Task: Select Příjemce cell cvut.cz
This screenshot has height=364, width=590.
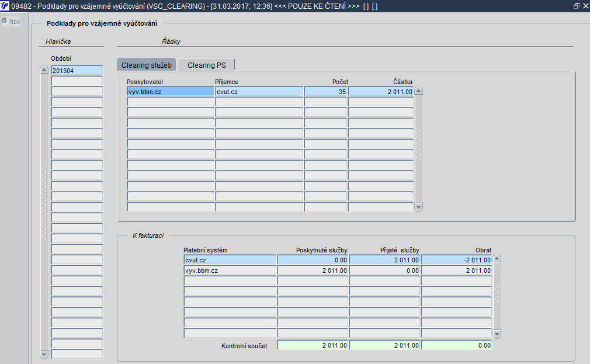Action: point(259,92)
